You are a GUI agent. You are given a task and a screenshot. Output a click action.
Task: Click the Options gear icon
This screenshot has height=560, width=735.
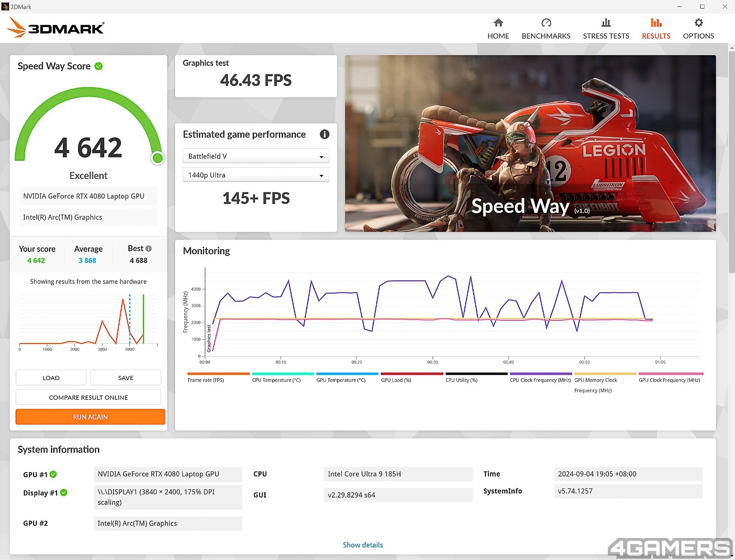click(x=699, y=22)
